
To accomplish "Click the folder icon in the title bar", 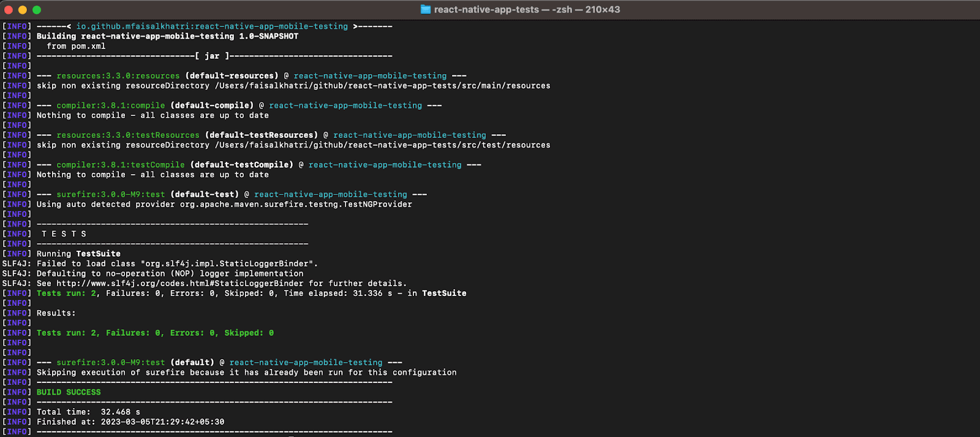I will [x=426, y=9].
